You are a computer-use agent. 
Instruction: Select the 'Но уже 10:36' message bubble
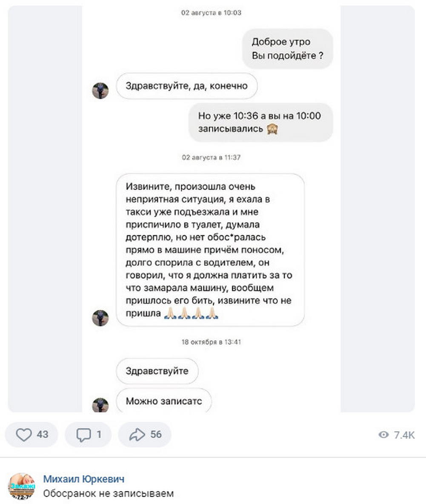pyautogui.click(x=260, y=122)
